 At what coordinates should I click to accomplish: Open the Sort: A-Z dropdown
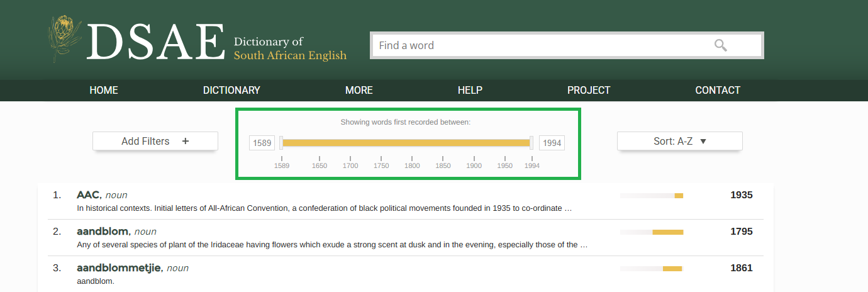pyautogui.click(x=679, y=142)
